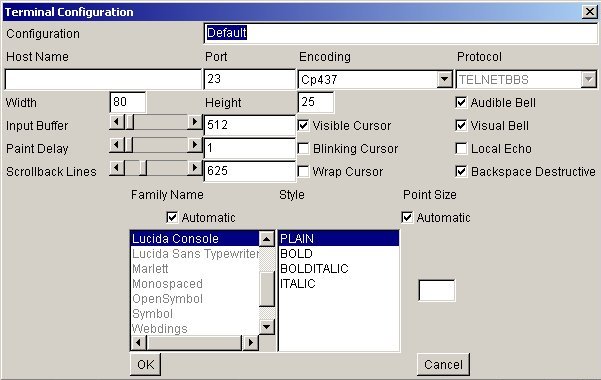601x380 pixels.
Task: Decrease Input Buffer with left arrow
Action: (117, 122)
